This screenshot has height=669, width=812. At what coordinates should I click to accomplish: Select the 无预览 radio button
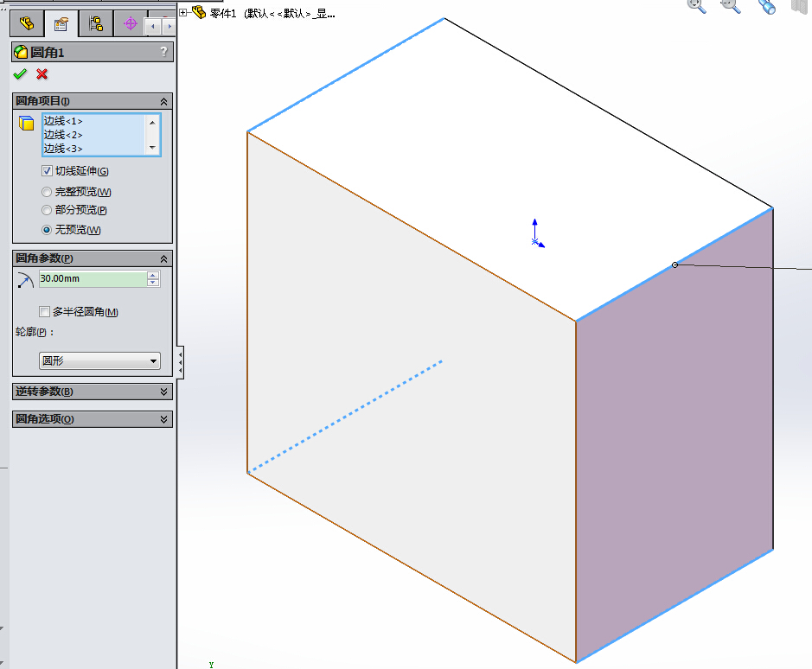47,230
